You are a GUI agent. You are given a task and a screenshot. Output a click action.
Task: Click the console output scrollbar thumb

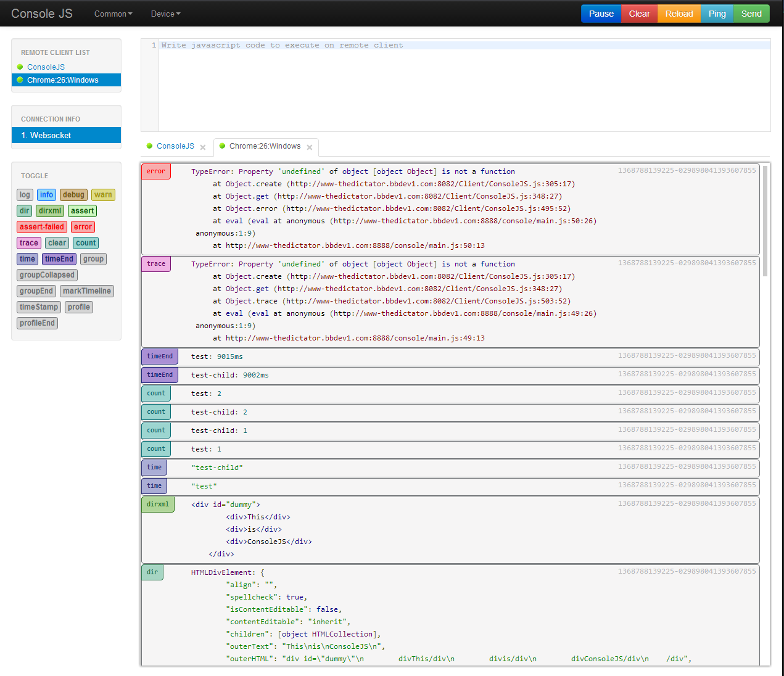(765, 221)
